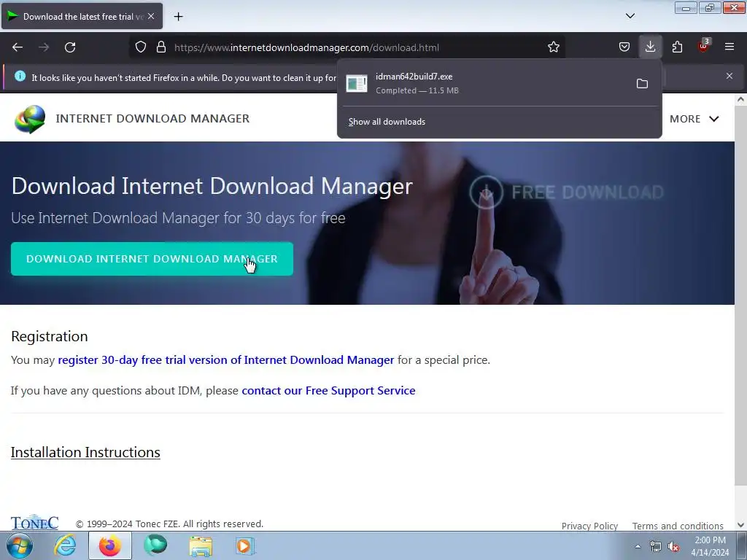
Task: Click the FREE DOWNLOAD banner link
Action: click(567, 192)
